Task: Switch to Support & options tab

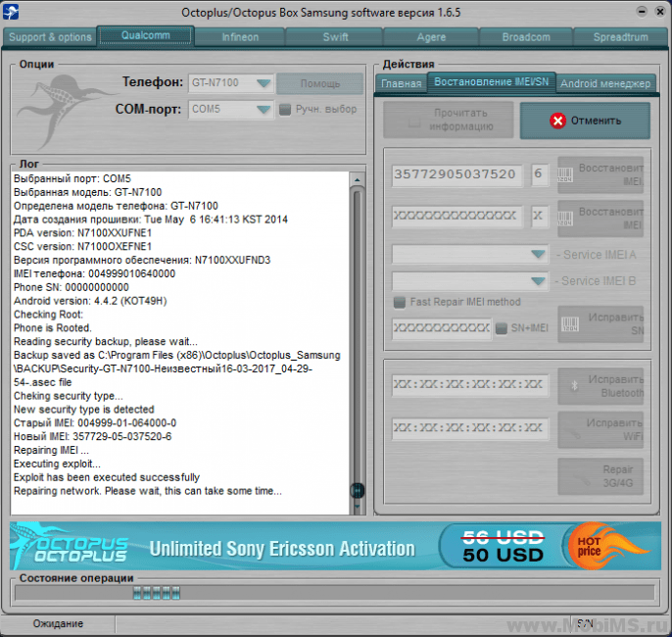Action: 50,37
